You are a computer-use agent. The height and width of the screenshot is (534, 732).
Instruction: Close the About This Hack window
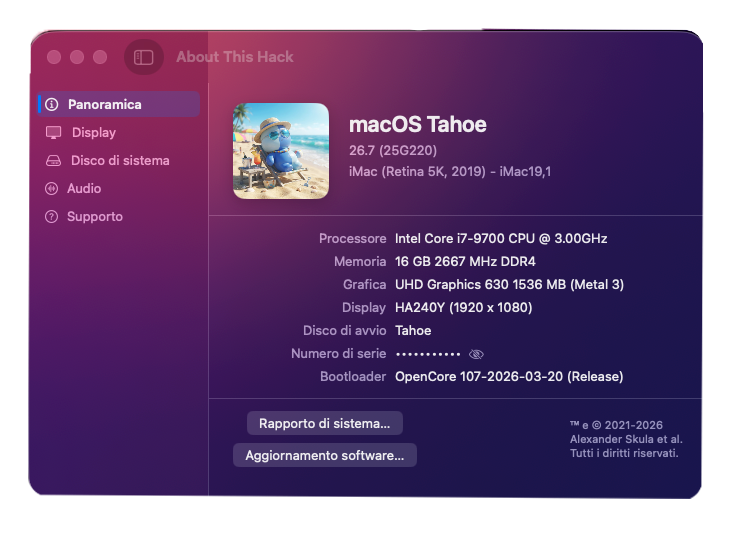(x=54, y=57)
